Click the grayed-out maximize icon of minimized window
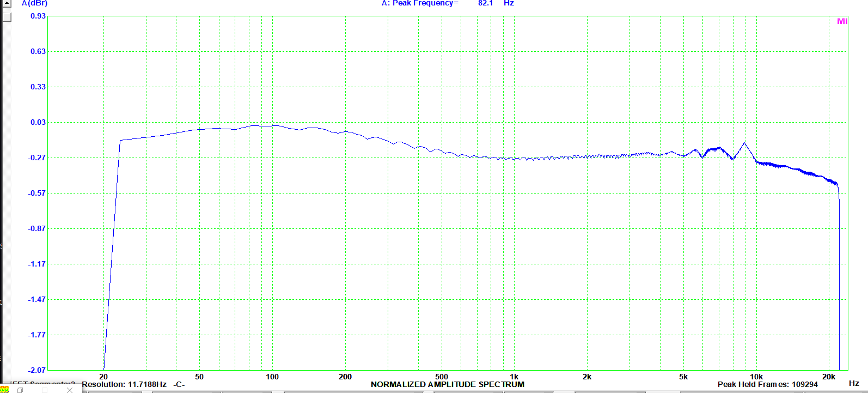This screenshot has height=393, width=868. pos(45,390)
